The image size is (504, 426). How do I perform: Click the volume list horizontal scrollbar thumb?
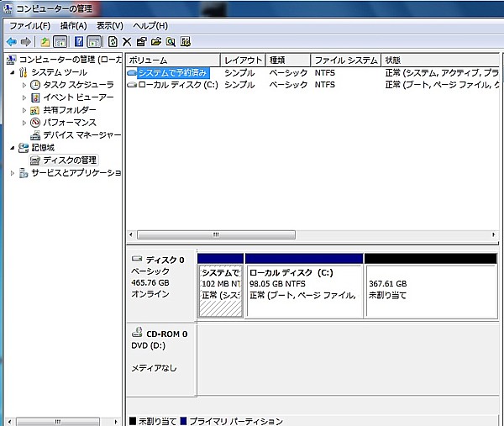pos(216,234)
